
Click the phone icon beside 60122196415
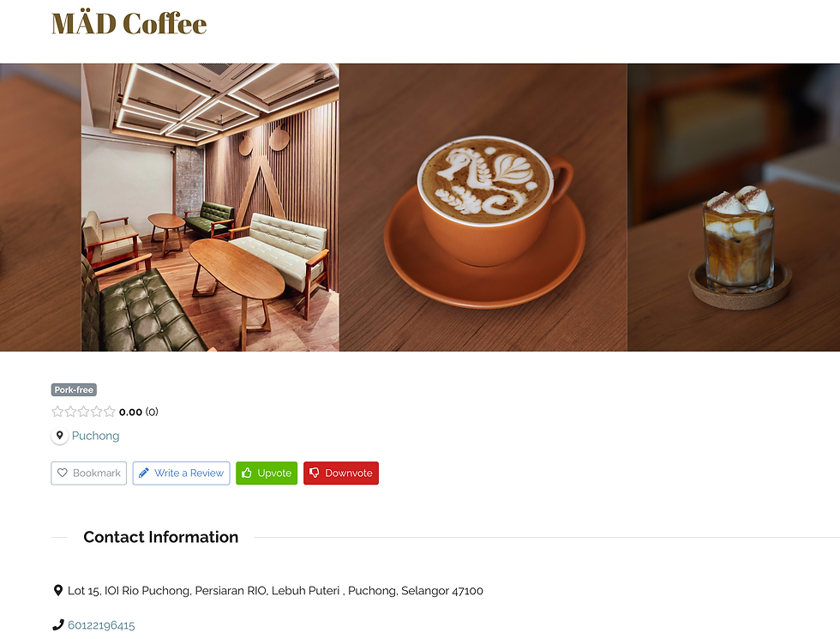click(58, 625)
